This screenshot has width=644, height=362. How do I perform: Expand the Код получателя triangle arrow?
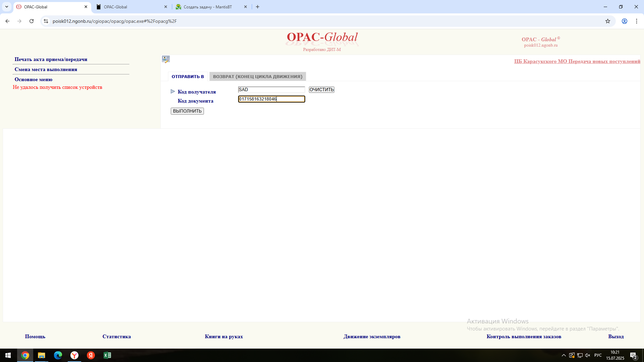[x=173, y=91]
